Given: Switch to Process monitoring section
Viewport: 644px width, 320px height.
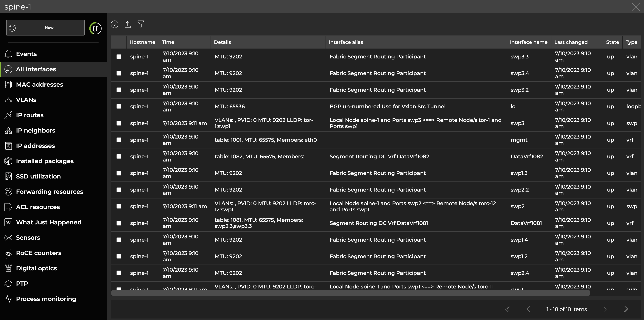Looking at the screenshot, I should [x=46, y=299].
